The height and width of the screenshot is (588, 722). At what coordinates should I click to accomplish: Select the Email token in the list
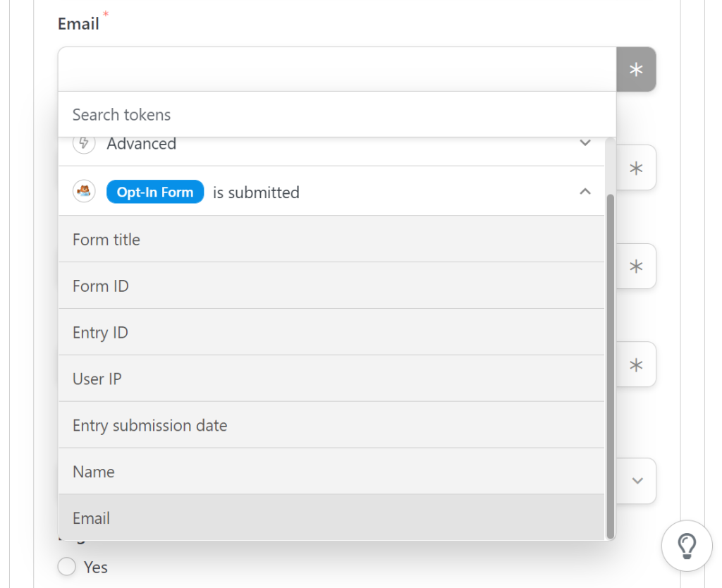click(x=331, y=518)
